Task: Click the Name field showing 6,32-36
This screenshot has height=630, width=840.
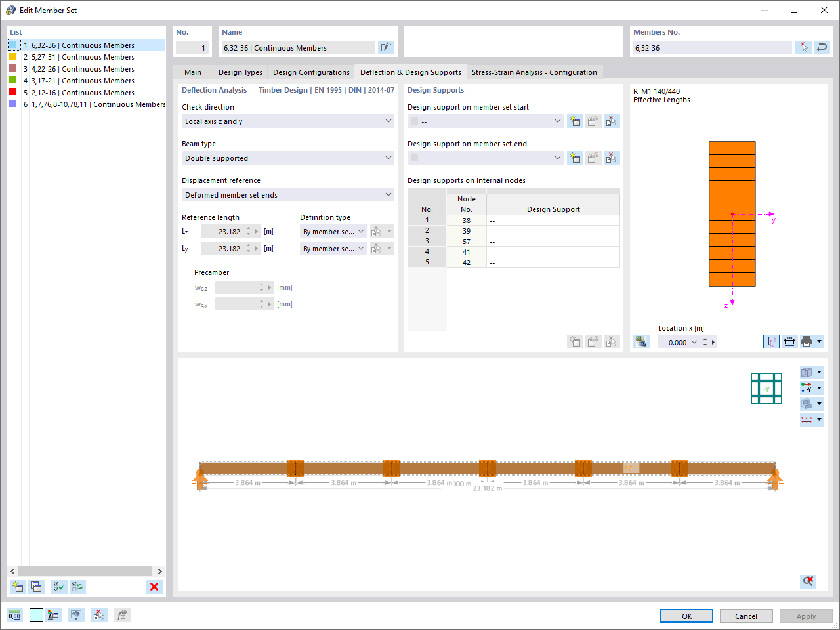Action: click(x=298, y=48)
